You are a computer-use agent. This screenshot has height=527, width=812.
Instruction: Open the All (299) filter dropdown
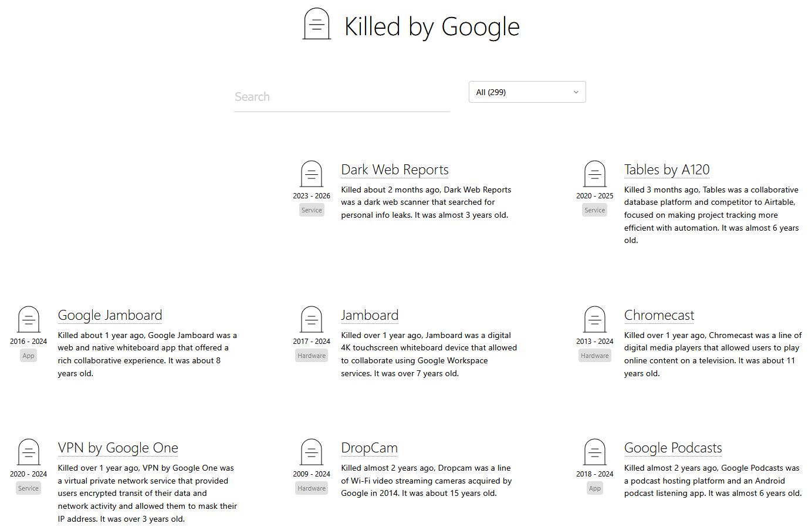click(x=527, y=92)
